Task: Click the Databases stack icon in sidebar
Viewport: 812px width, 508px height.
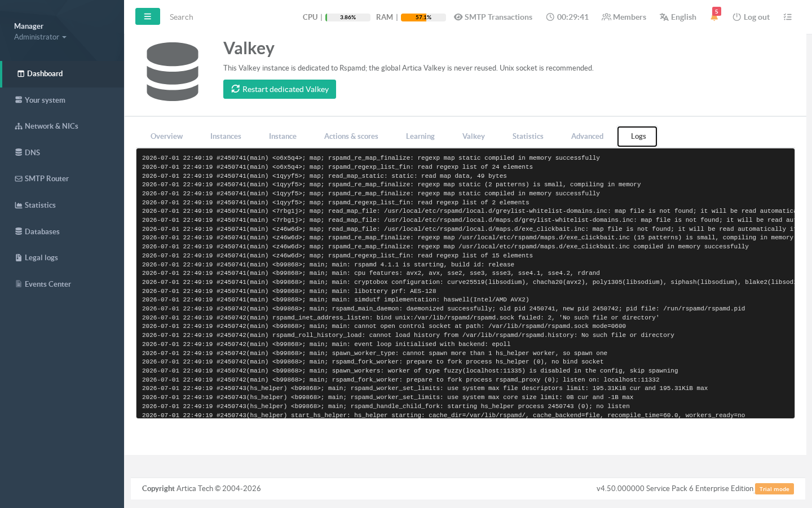Action: point(19,231)
